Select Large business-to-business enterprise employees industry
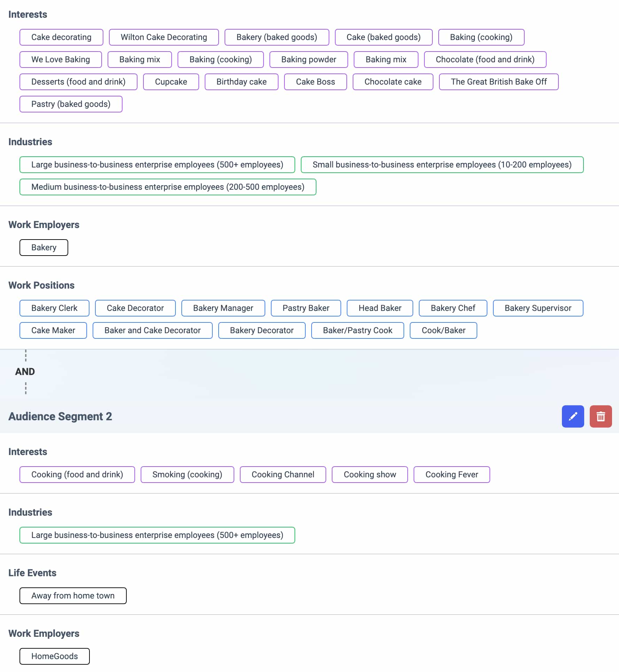Image resolution: width=619 pixels, height=672 pixels. pos(157,165)
